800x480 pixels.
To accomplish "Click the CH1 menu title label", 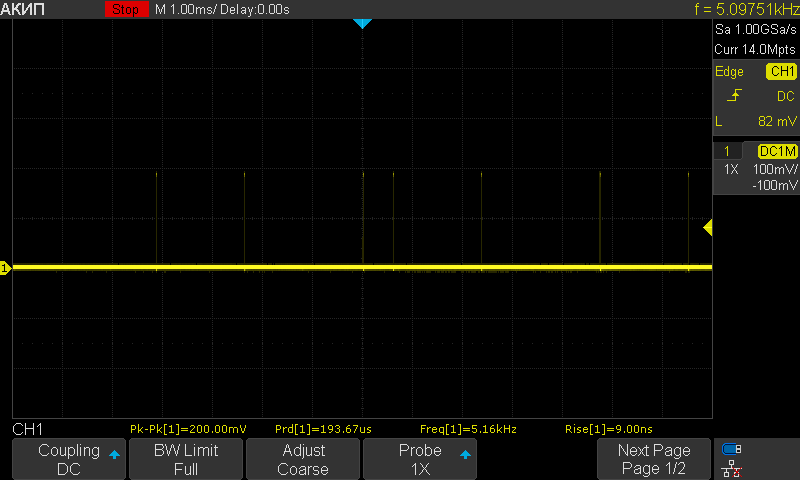I will pos(28,430).
